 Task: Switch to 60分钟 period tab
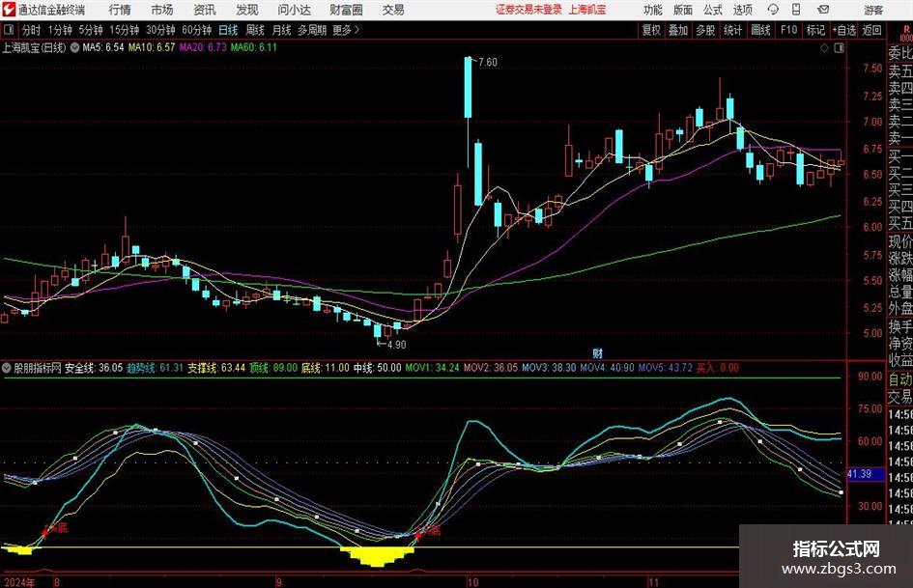click(196, 30)
